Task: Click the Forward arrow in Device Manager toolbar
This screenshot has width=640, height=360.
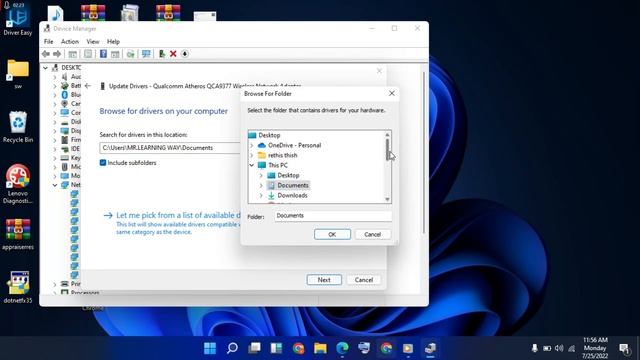Action: pos(57,54)
